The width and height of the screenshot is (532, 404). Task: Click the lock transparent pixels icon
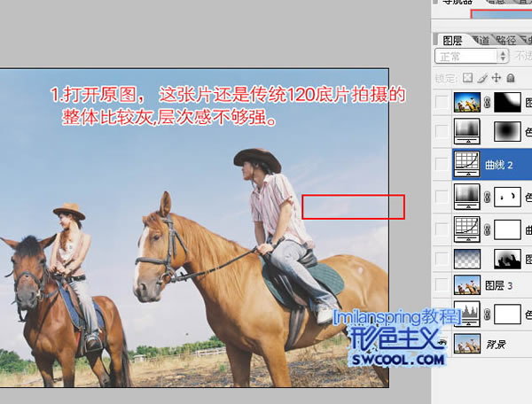(469, 78)
